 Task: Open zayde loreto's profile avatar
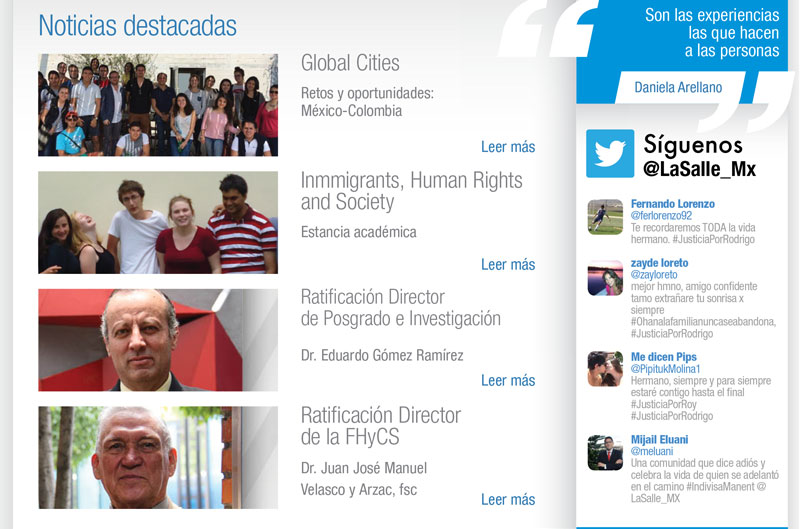[x=605, y=278]
